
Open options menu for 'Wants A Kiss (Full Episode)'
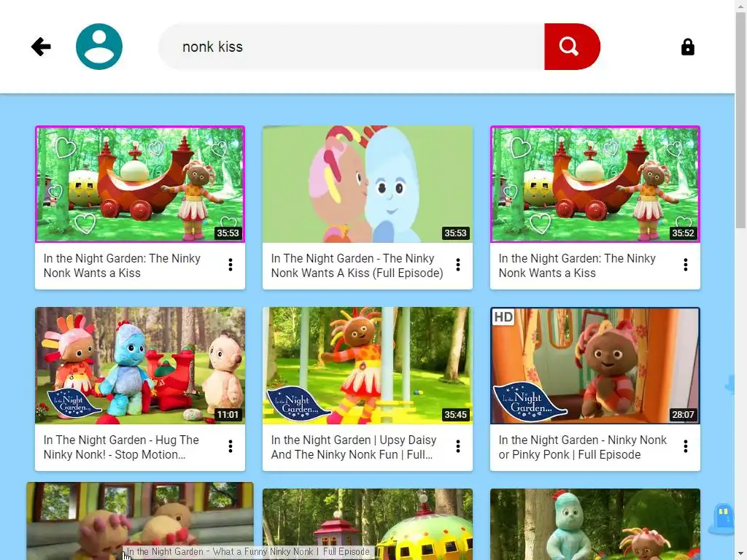[458, 265]
